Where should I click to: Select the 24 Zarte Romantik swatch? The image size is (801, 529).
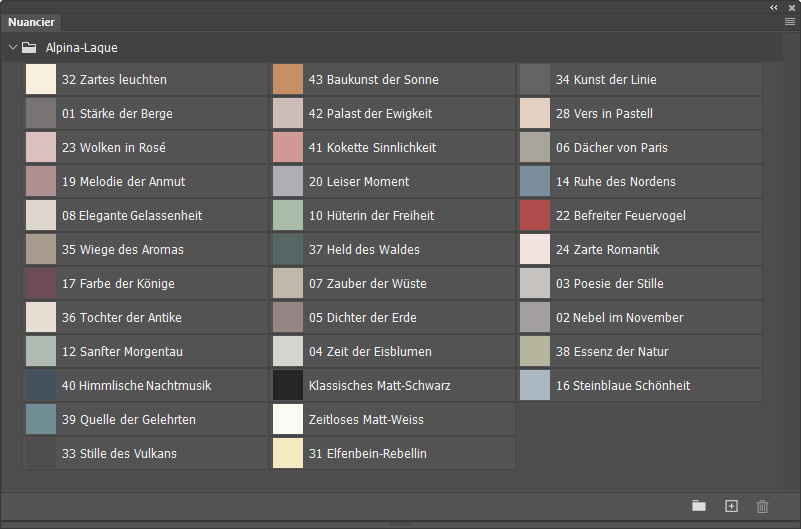pos(535,249)
